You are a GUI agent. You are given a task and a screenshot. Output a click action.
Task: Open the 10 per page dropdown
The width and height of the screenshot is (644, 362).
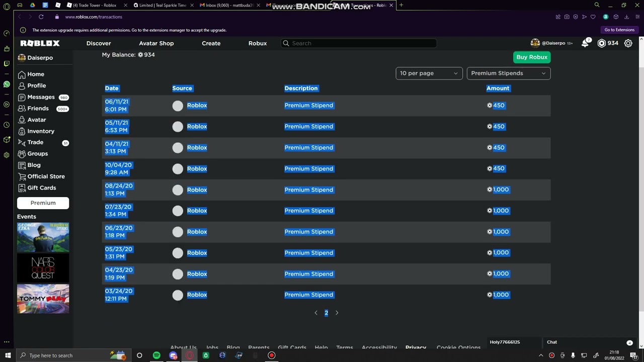[429, 73]
